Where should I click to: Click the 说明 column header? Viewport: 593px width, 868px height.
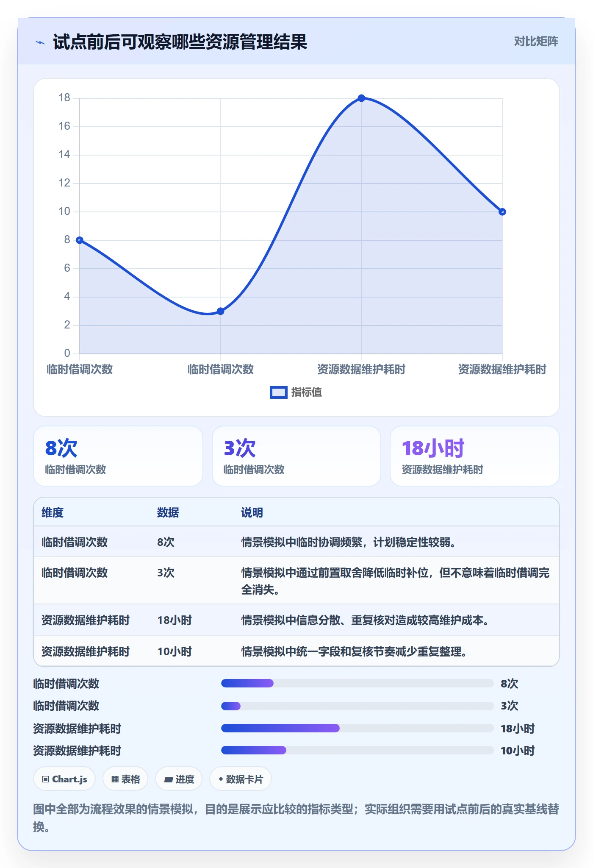click(x=252, y=512)
